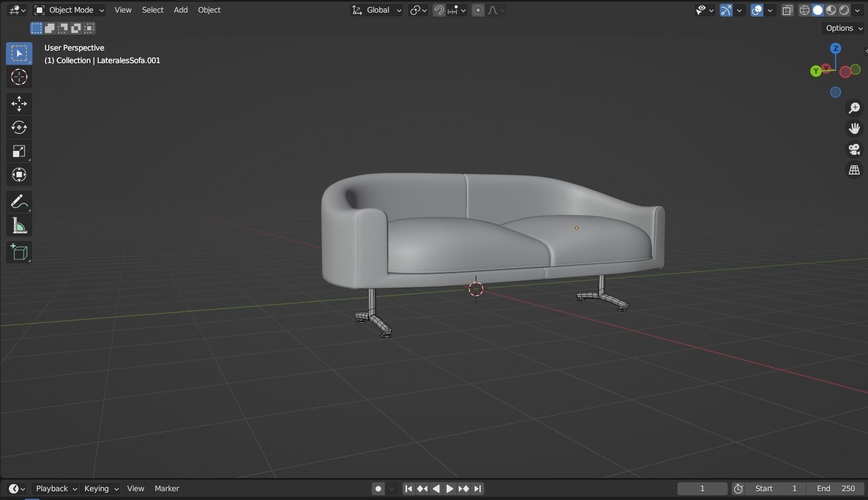Click the Start frame field
This screenshot has height=500, width=868.
776,488
